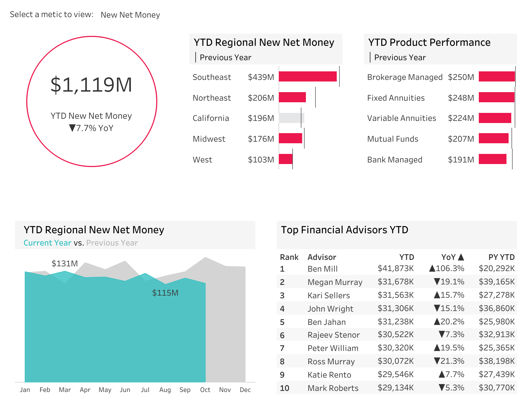Viewport: 532px width, 409px height.
Task: Click the California region label
Action: click(x=211, y=118)
